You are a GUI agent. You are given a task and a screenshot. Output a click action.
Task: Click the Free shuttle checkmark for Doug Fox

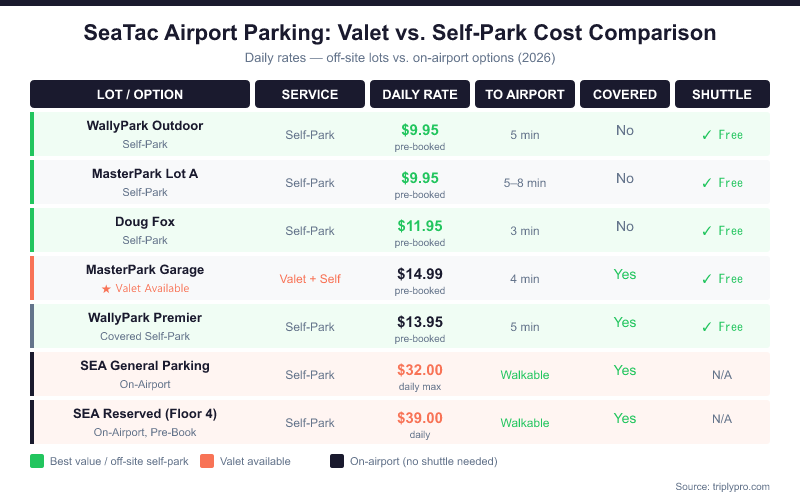point(707,231)
